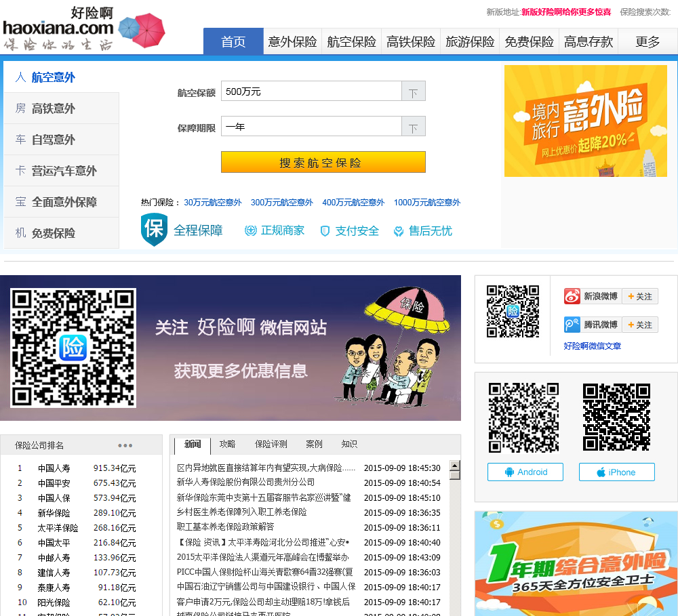Open news 新华人寿保险股份有限公司贵州分公司

tap(245, 482)
